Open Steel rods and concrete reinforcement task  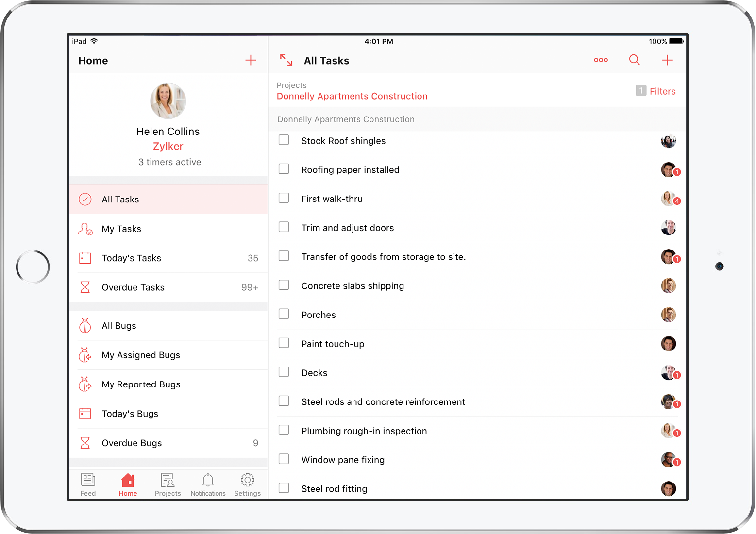point(383,402)
